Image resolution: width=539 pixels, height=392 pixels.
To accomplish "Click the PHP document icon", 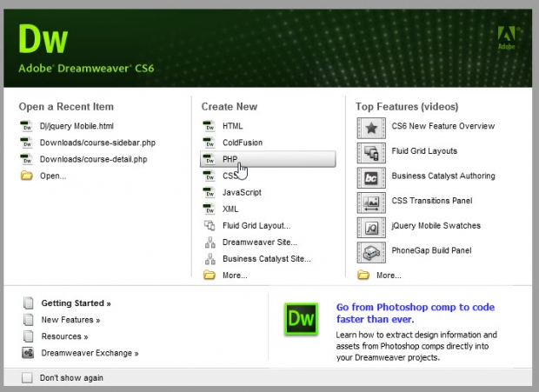I will (210, 159).
